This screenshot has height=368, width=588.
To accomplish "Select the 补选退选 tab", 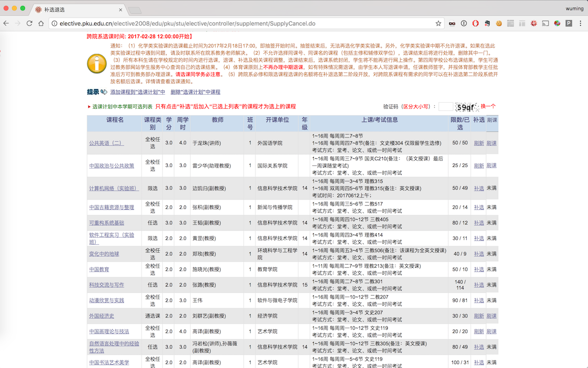I will point(78,10).
